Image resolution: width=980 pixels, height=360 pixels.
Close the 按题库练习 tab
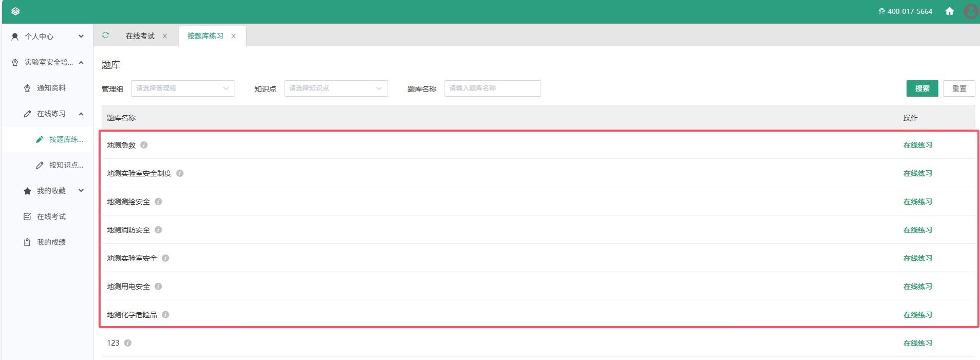coord(234,36)
